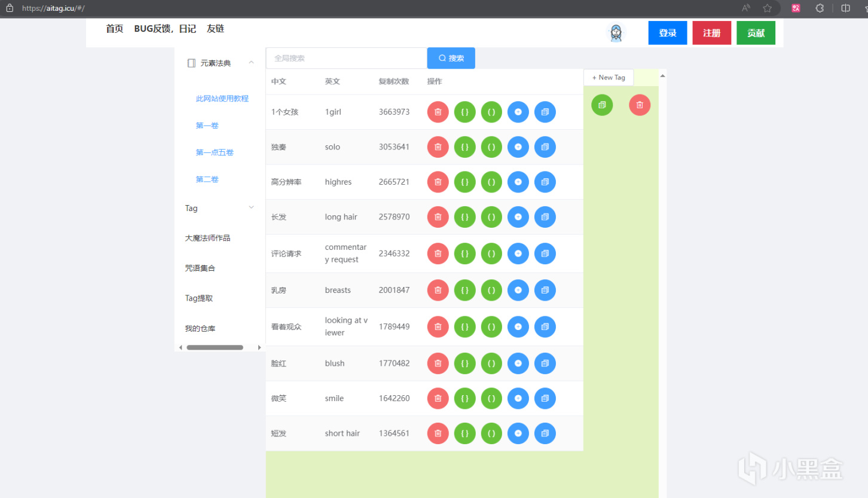The image size is (868, 498).
Task: Delete the 1girl tag row
Action: pyautogui.click(x=438, y=112)
